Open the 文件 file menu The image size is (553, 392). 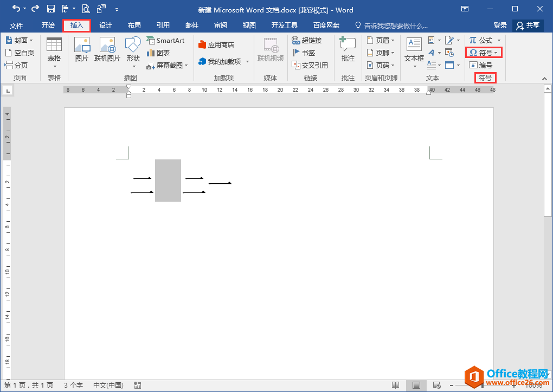tap(16, 25)
